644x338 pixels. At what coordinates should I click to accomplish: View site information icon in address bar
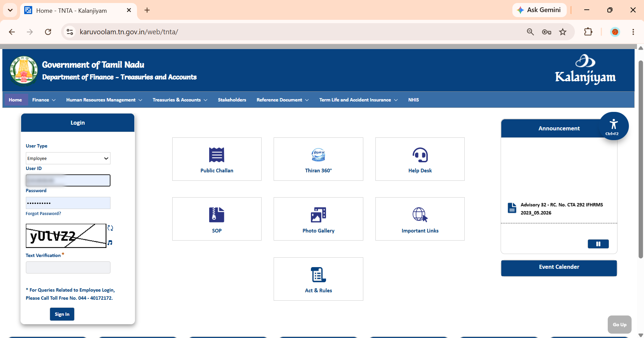pyautogui.click(x=70, y=32)
